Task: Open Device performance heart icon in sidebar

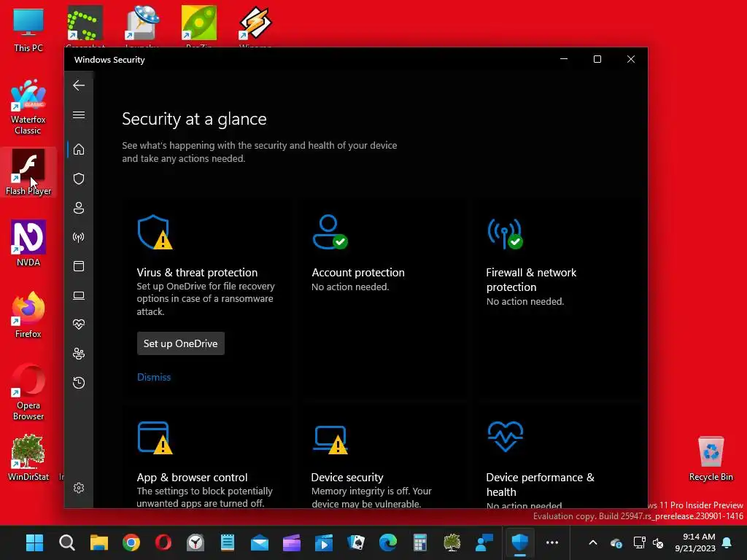Action: (x=79, y=324)
